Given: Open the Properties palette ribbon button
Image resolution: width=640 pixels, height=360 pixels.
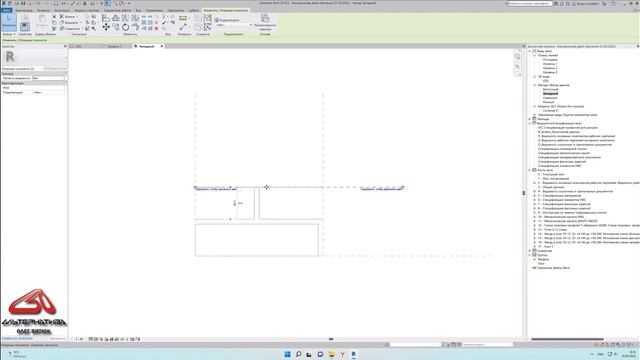Looking at the screenshot, I should [25, 27].
